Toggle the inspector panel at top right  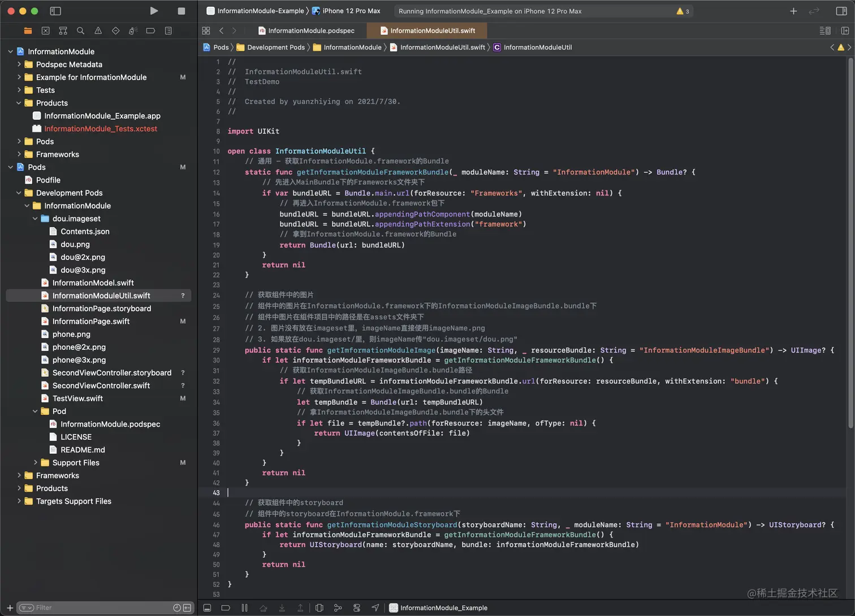pyautogui.click(x=841, y=11)
